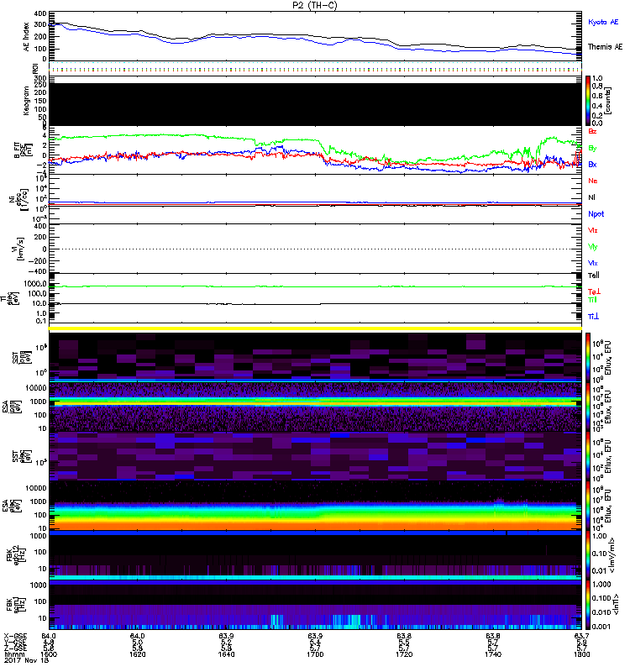Image resolution: width=630 pixels, height=672 pixels.
Task: Click the B_FIT magnetic field panel label
Action: (24, 150)
